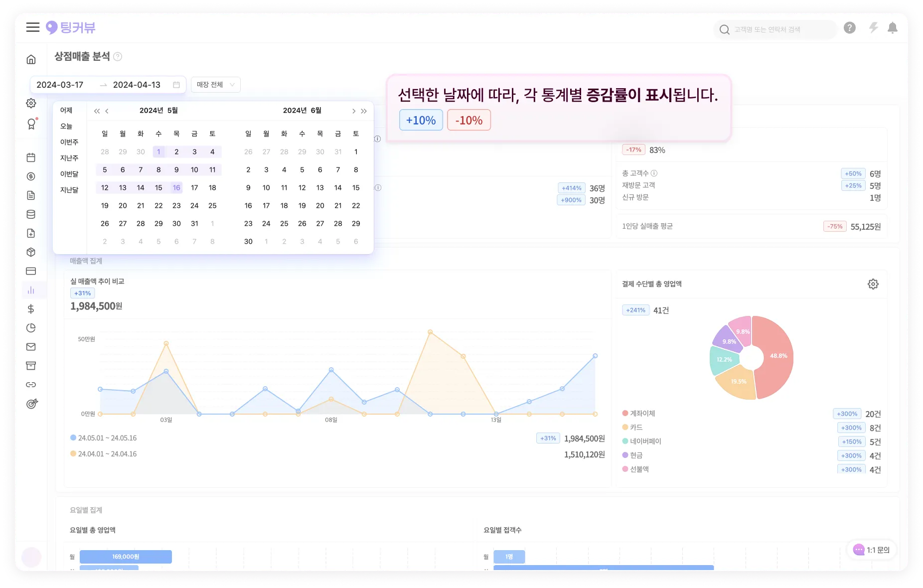Viewport: 923px width, 588px height.
Task: Click the 1,984,500원 total under the title
Action: coord(96,306)
